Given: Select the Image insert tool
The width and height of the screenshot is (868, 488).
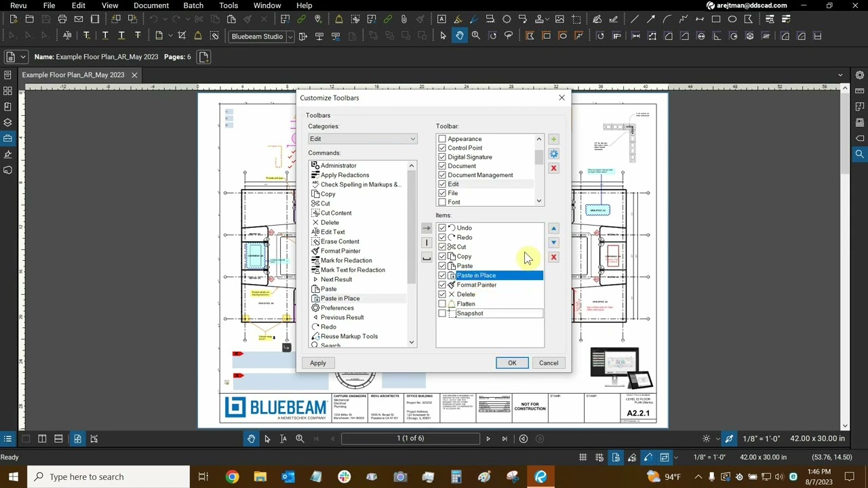Looking at the screenshot, I should pyautogui.click(x=559, y=19).
